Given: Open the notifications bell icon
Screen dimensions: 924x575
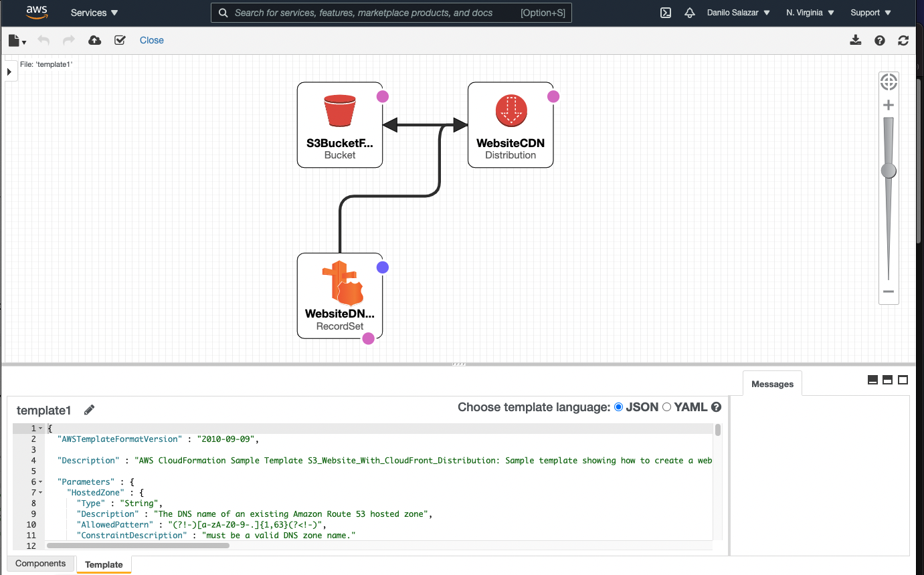Looking at the screenshot, I should (690, 13).
